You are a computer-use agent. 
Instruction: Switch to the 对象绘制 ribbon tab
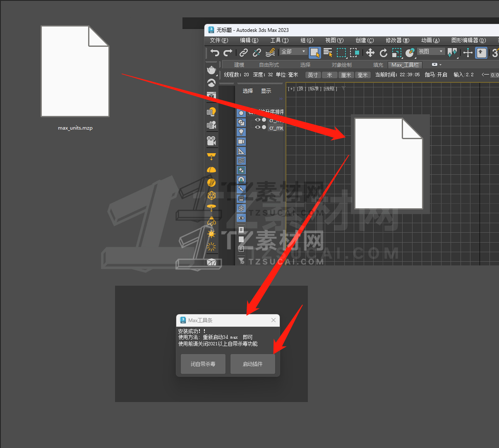341,65
